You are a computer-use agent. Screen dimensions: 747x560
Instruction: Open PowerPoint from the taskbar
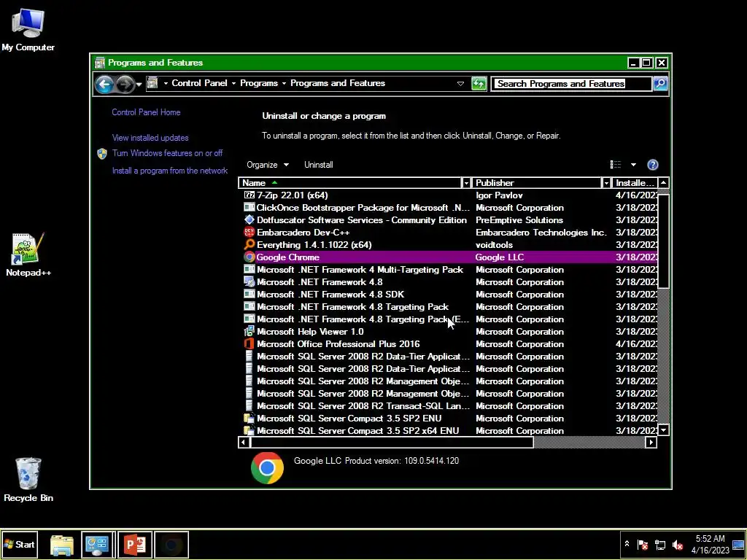pos(135,545)
